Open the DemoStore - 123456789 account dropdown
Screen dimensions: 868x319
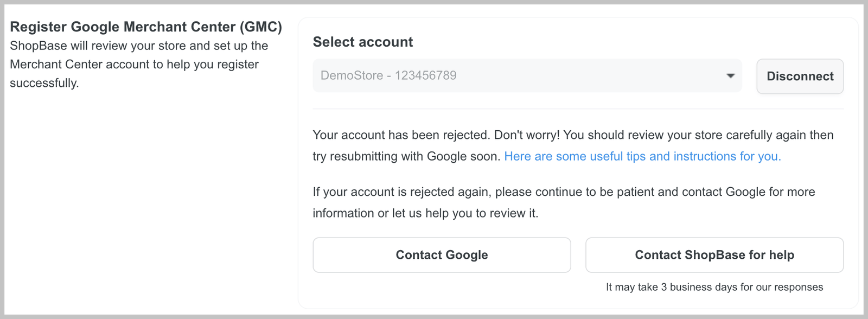click(526, 76)
